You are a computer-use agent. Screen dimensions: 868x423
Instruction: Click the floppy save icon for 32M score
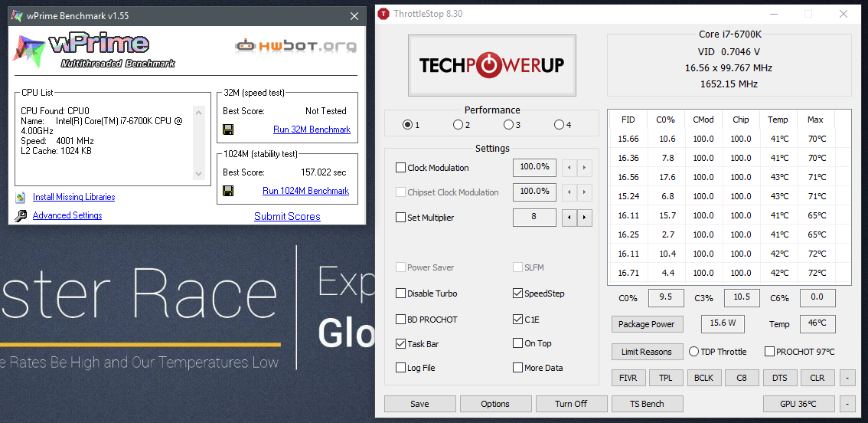(x=228, y=130)
